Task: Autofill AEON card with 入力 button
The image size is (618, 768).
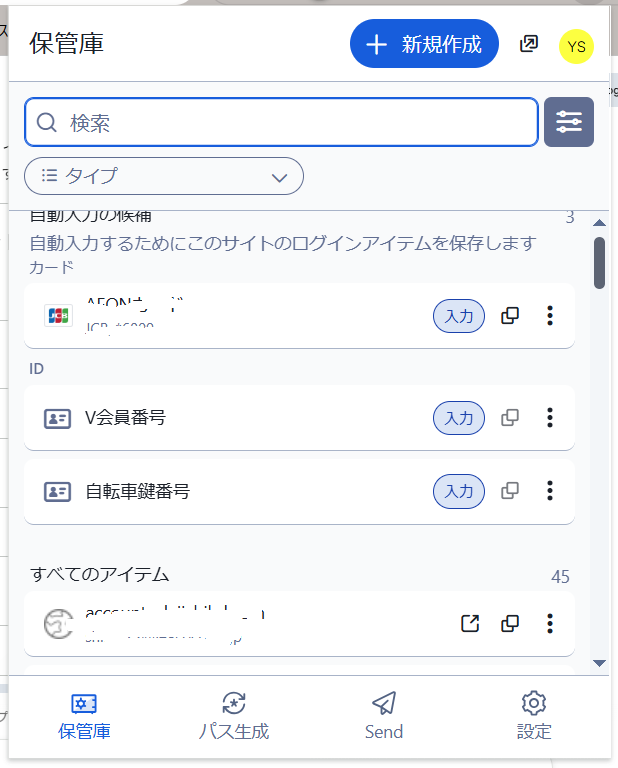Action: click(x=459, y=316)
